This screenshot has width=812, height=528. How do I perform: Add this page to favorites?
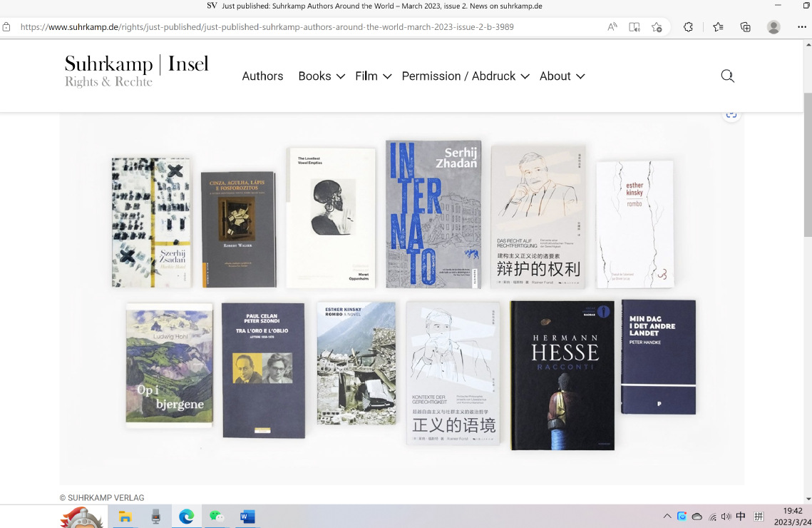(x=657, y=27)
